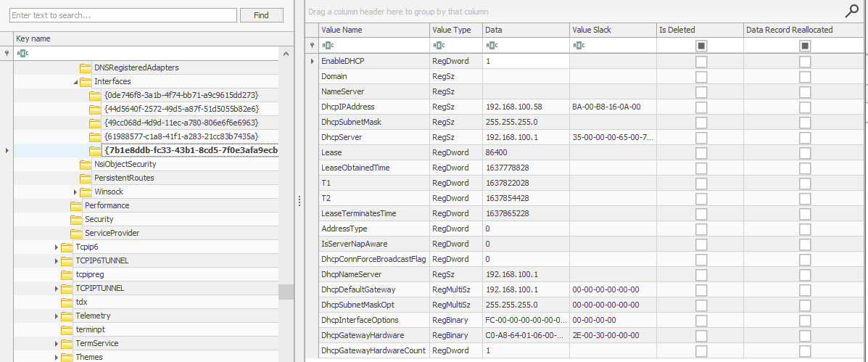Click the Performance folder icon

[x=76, y=206]
